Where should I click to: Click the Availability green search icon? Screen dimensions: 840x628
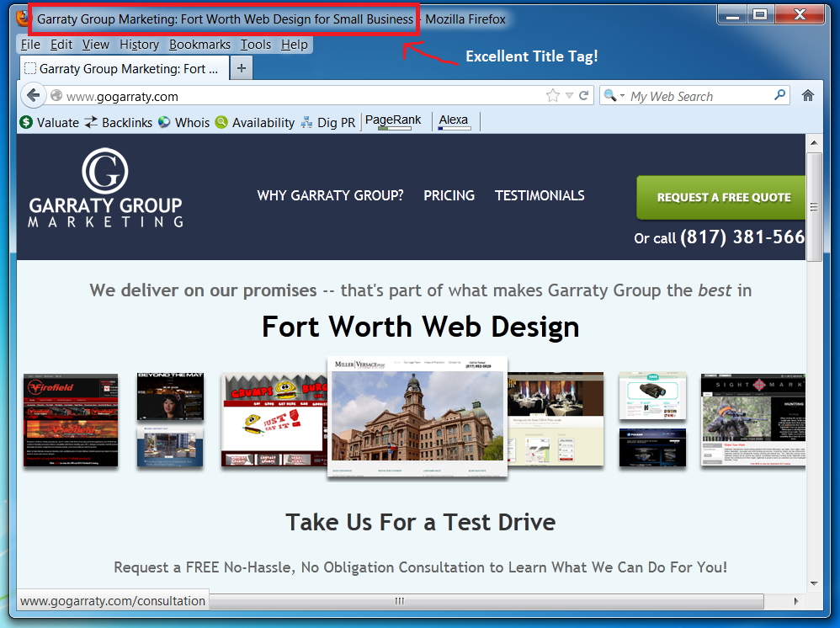click(x=221, y=122)
